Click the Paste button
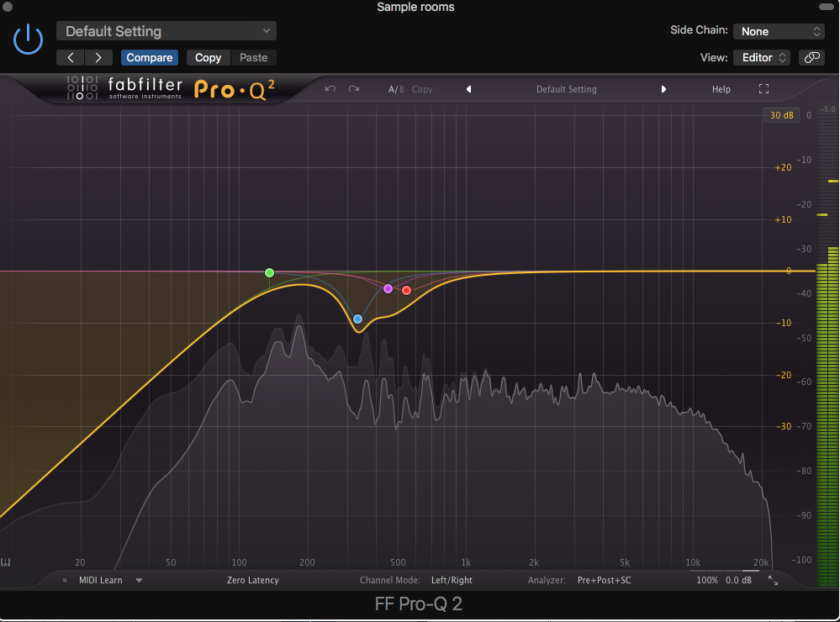The image size is (840, 622). tap(253, 57)
